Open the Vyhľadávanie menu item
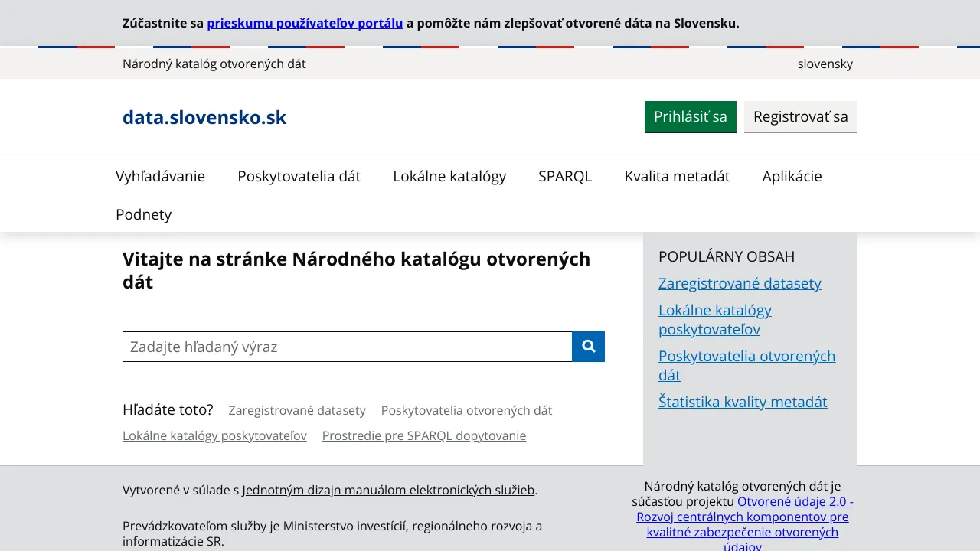980x551 pixels. (x=161, y=176)
